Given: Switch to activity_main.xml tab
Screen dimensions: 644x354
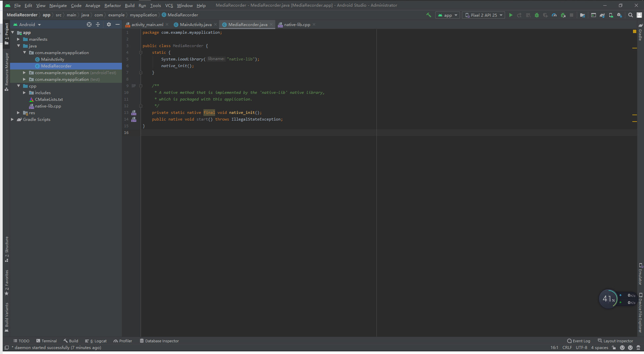Looking at the screenshot, I should coord(147,24).
